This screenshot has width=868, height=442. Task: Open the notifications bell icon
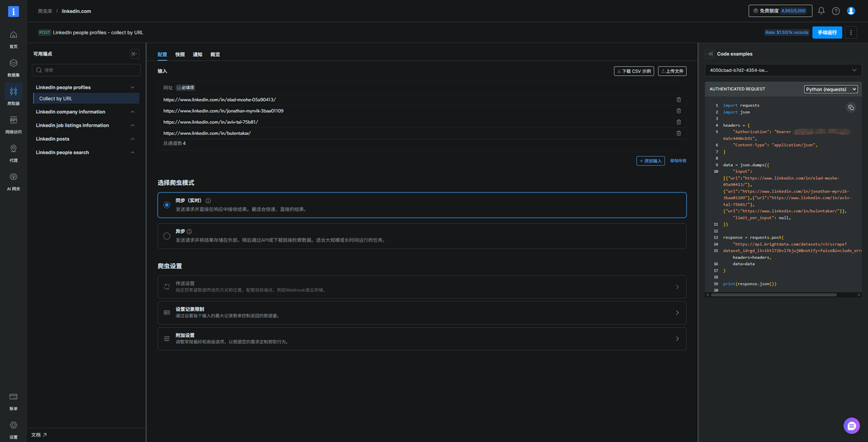point(821,11)
